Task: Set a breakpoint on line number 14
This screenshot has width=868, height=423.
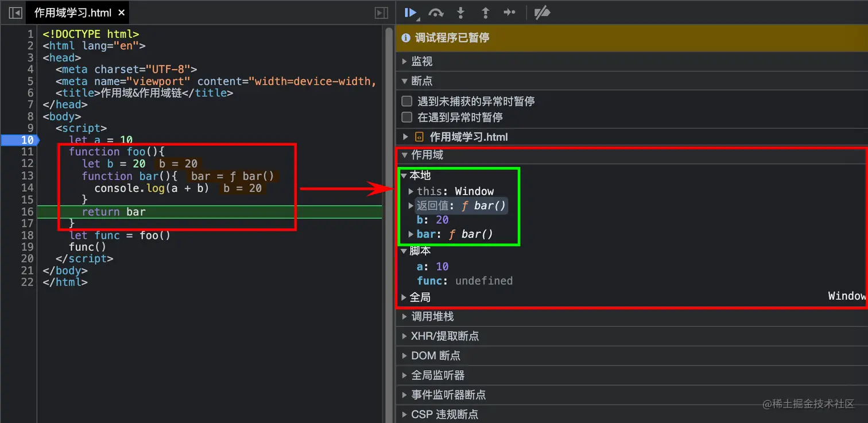Action: point(27,188)
